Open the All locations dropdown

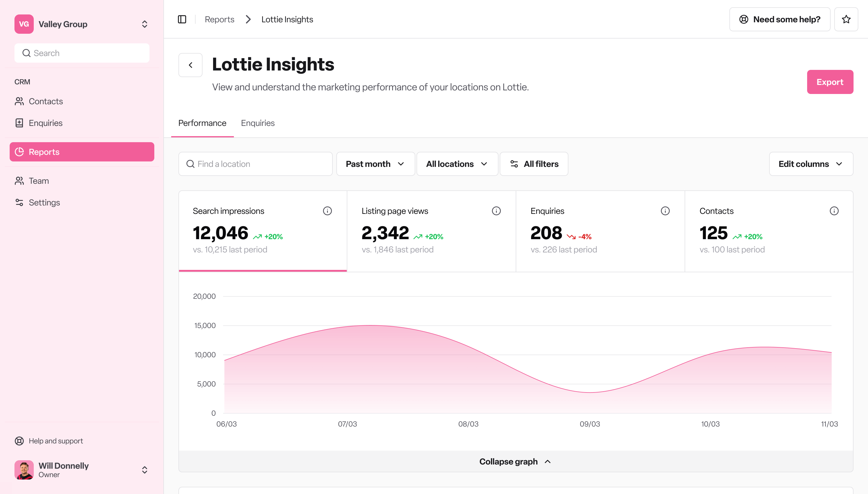pyautogui.click(x=457, y=164)
